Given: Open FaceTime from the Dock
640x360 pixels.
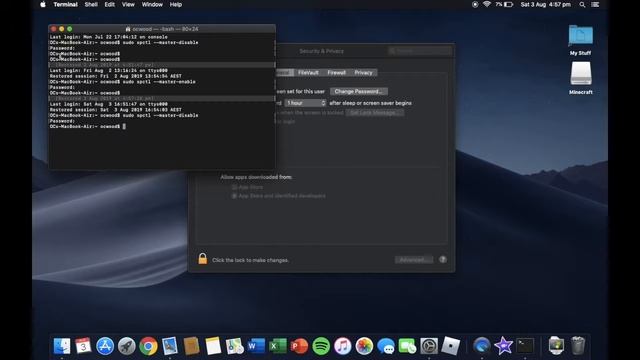Looking at the screenshot, I should click(x=407, y=346).
